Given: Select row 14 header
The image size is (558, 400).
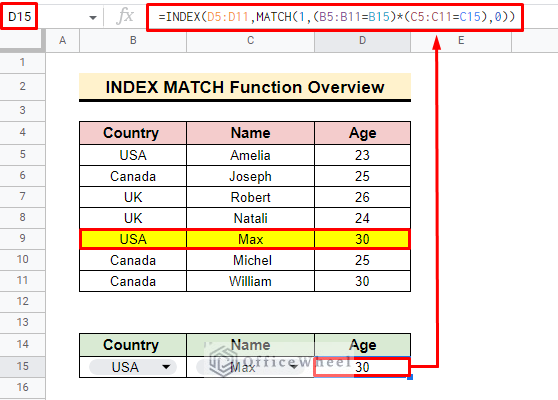Looking at the screenshot, I should coord(22,344).
